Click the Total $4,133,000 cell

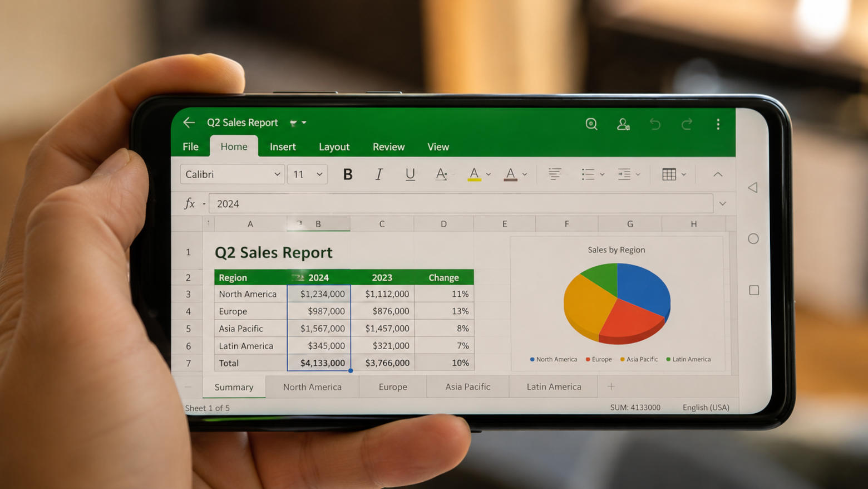click(x=319, y=363)
